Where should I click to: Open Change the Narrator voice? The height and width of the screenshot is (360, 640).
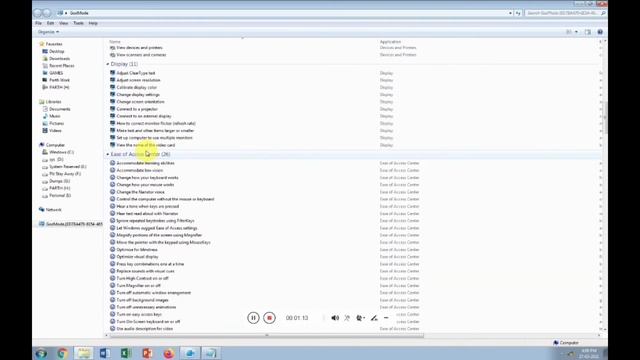click(140, 192)
